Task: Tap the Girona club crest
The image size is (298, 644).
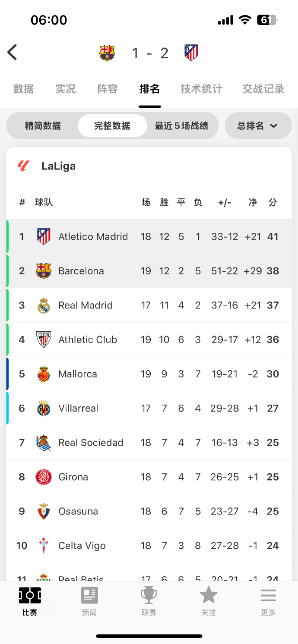Action: tap(44, 477)
